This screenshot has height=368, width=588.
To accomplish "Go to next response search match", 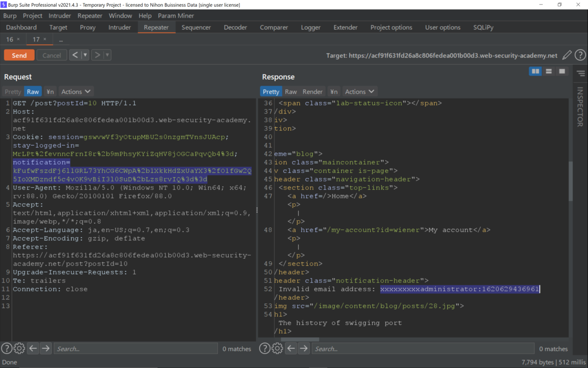I will click(304, 348).
